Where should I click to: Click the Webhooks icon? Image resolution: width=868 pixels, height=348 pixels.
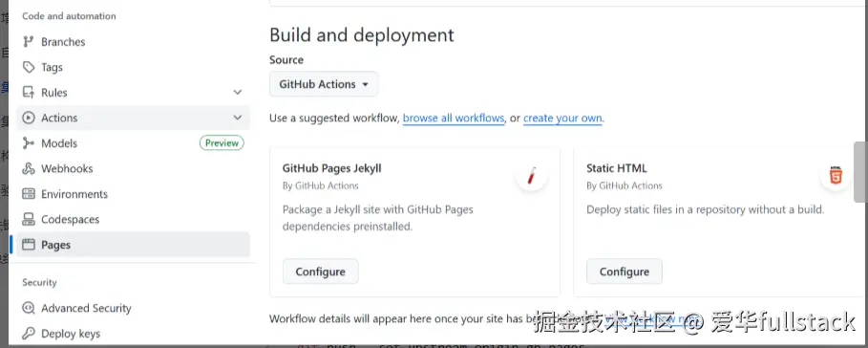pyautogui.click(x=29, y=169)
